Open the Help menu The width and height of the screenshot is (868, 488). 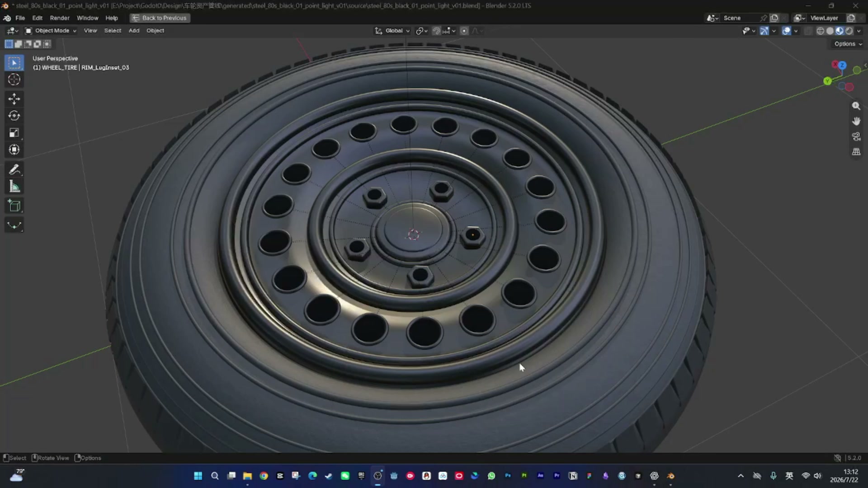click(x=112, y=18)
